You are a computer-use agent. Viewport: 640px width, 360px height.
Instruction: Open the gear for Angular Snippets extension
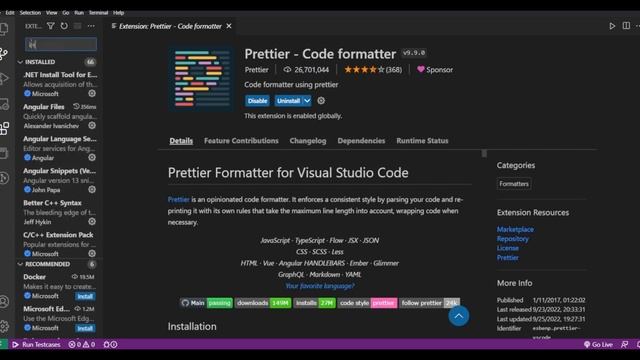tap(92, 189)
